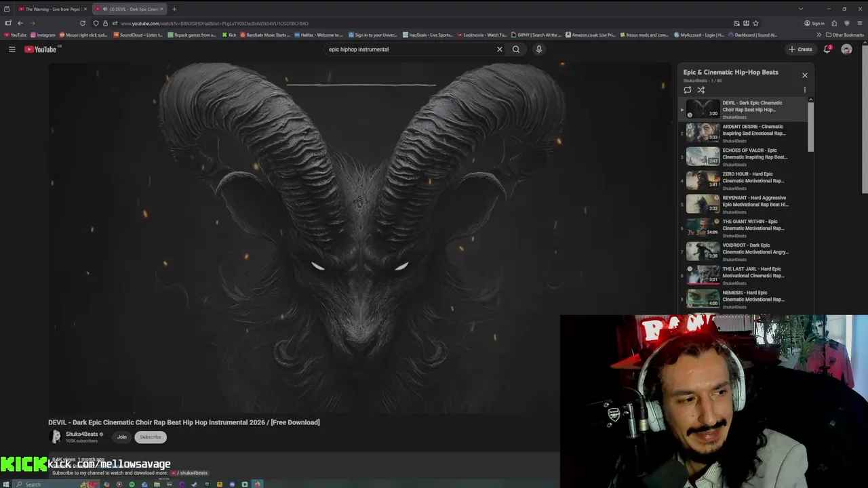Click browser Sign in button

[814, 23]
